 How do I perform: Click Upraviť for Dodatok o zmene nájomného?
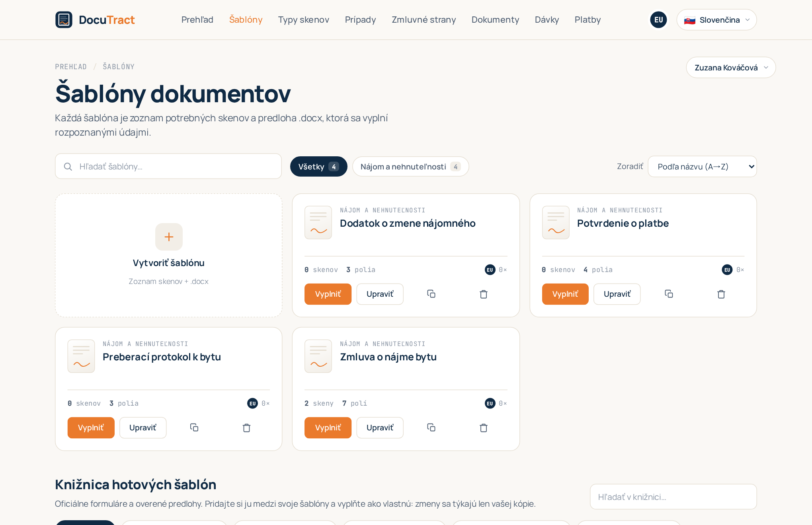pos(380,294)
